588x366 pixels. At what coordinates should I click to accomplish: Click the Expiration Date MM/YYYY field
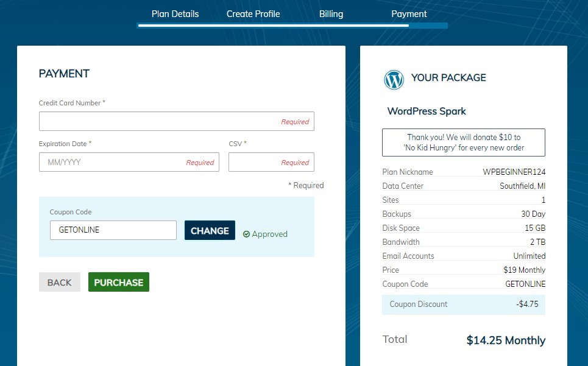129,162
